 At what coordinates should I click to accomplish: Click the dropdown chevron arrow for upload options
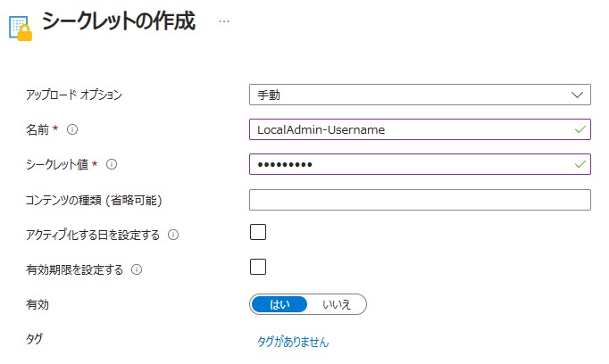[x=577, y=95]
